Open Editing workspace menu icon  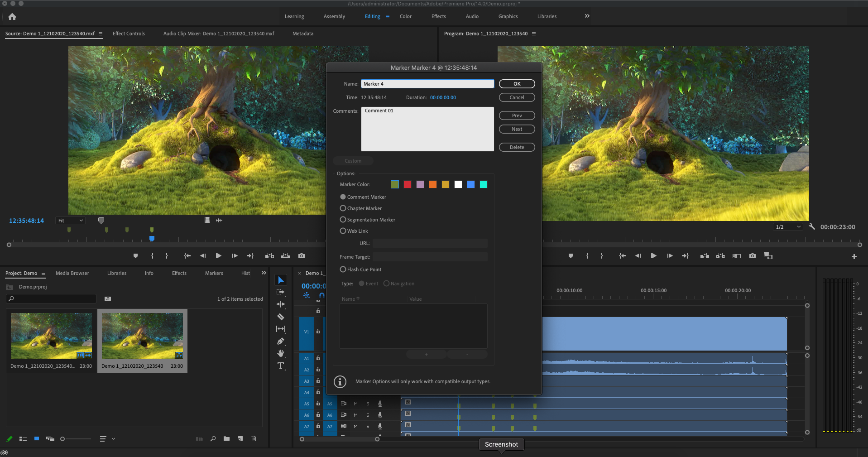coord(388,17)
